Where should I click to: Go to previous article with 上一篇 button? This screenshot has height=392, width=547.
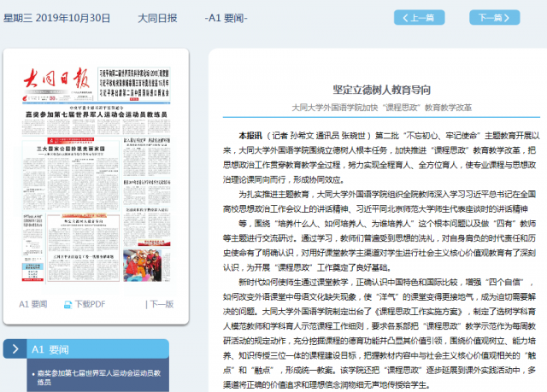[x=420, y=17]
